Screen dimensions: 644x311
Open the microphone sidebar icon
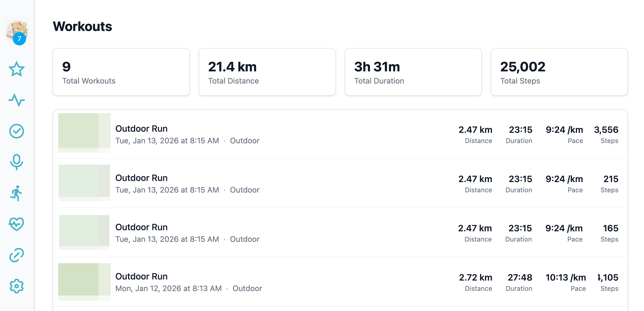(x=17, y=162)
